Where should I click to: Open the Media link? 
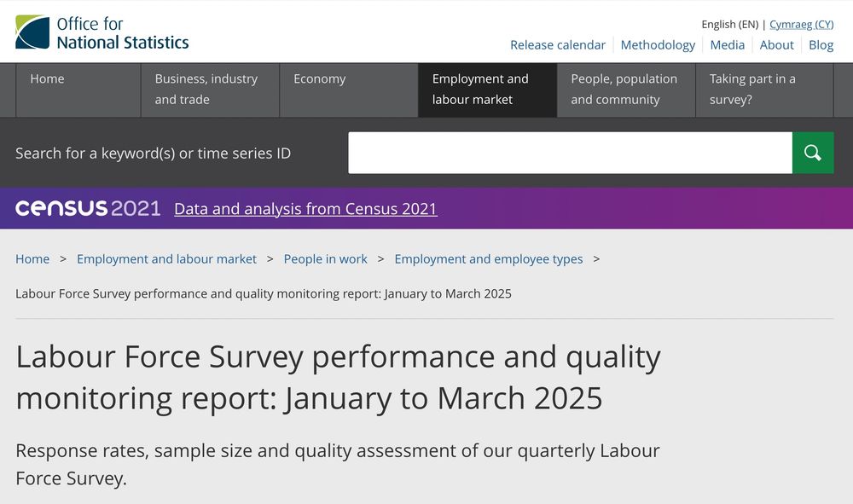pos(728,45)
